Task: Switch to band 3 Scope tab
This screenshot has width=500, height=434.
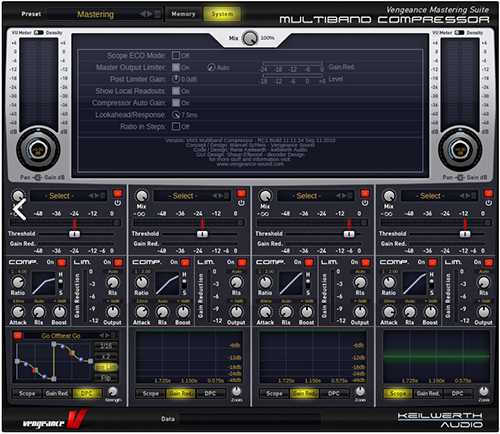Action: pyautogui.click(x=274, y=393)
